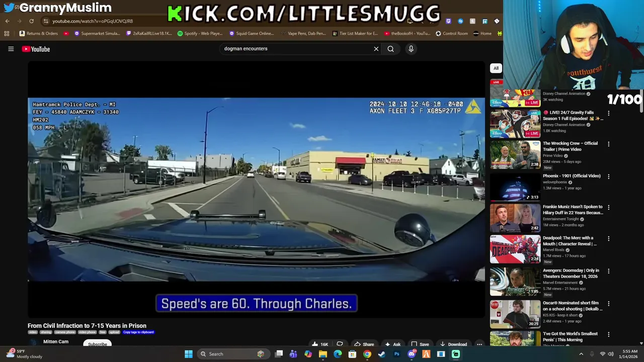
Task: Open Microsoft Store from the taskbar
Action: click(x=352, y=354)
